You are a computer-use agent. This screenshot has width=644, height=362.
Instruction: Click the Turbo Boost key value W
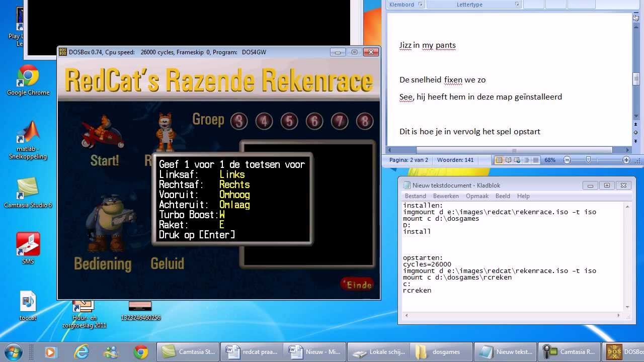coord(222,215)
